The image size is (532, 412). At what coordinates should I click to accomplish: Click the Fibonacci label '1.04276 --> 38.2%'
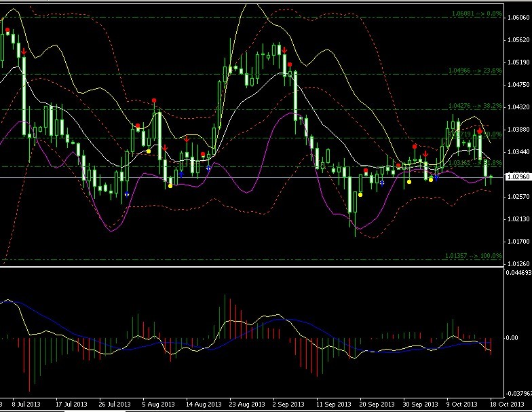coord(475,106)
